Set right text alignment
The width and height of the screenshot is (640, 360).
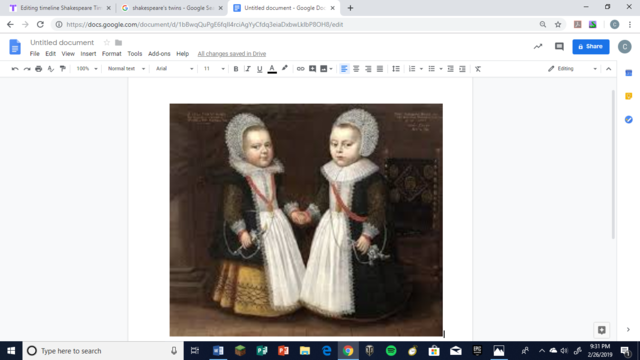368,69
